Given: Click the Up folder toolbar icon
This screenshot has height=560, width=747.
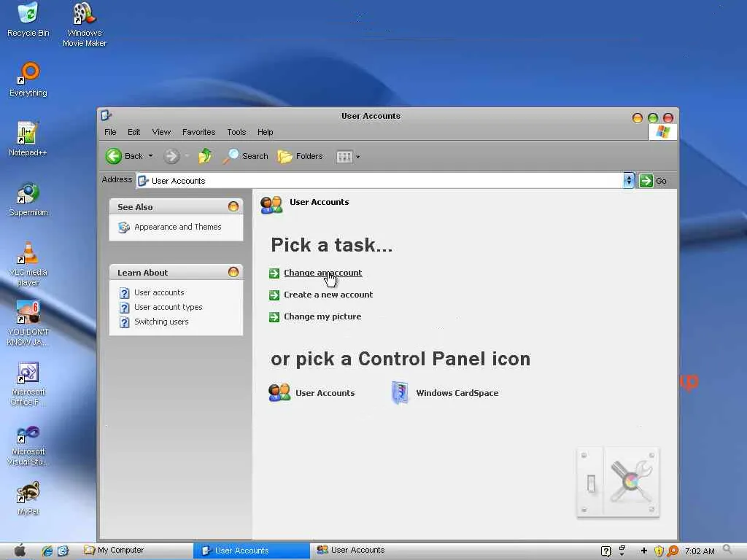Looking at the screenshot, I should point(205,156).
